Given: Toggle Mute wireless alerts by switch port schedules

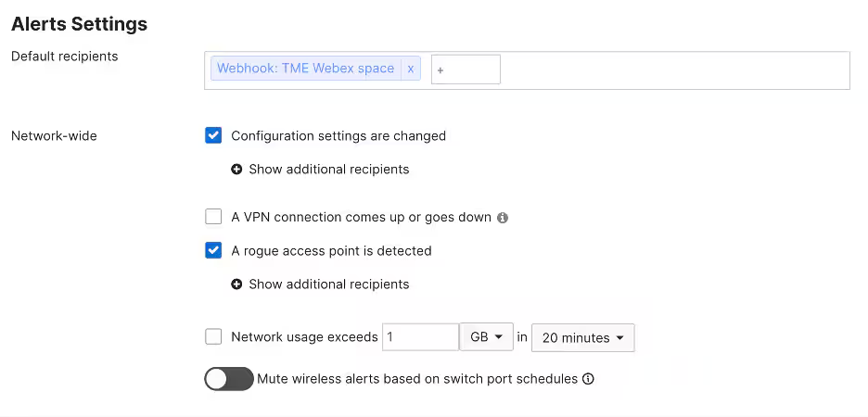Looking at the screenshot, I should click(229, 379).
